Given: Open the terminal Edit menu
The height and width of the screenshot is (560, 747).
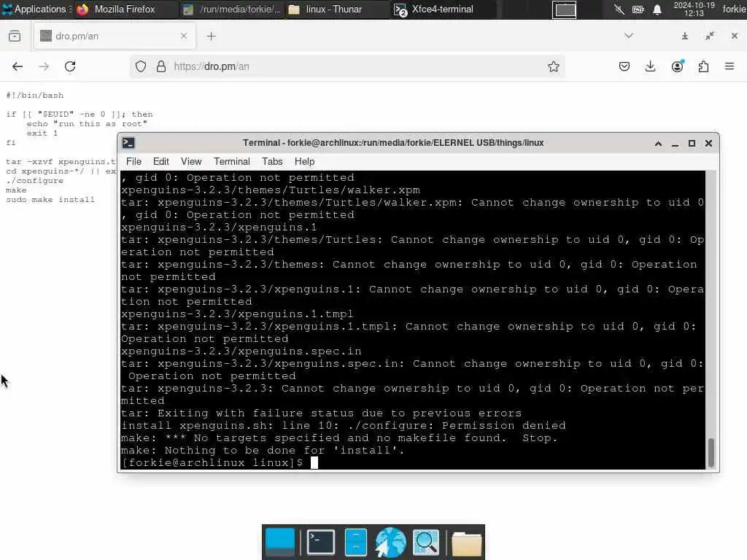Looking at the screenshot, I should pos(161,161).
